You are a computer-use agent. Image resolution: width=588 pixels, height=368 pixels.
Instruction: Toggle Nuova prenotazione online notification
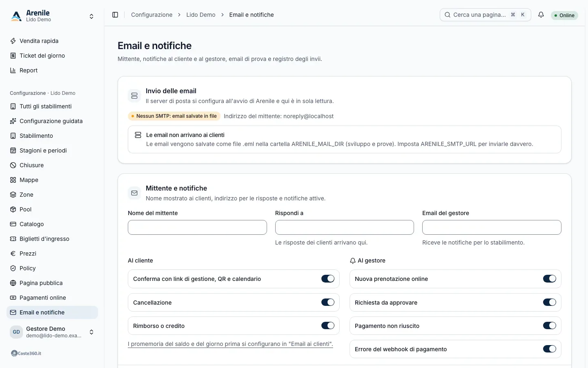tap(550, 279)
